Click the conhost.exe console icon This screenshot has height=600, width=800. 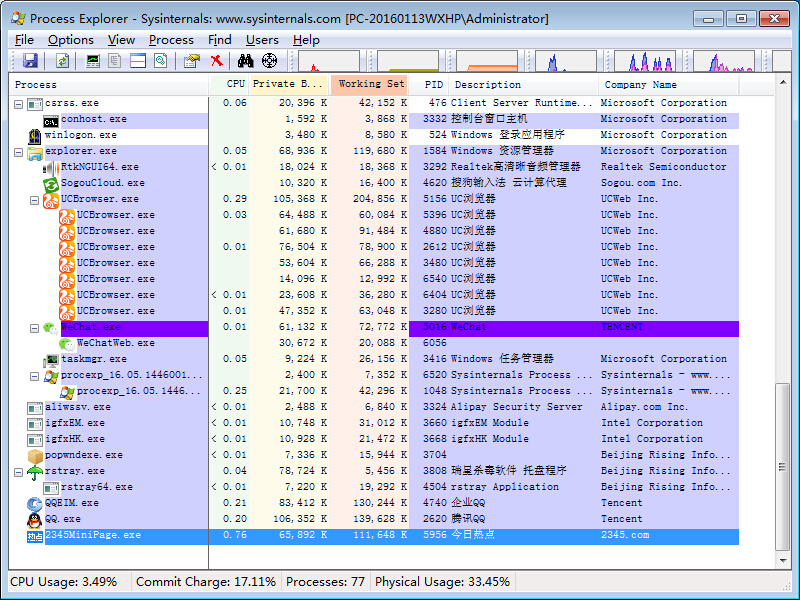(51, 121)
